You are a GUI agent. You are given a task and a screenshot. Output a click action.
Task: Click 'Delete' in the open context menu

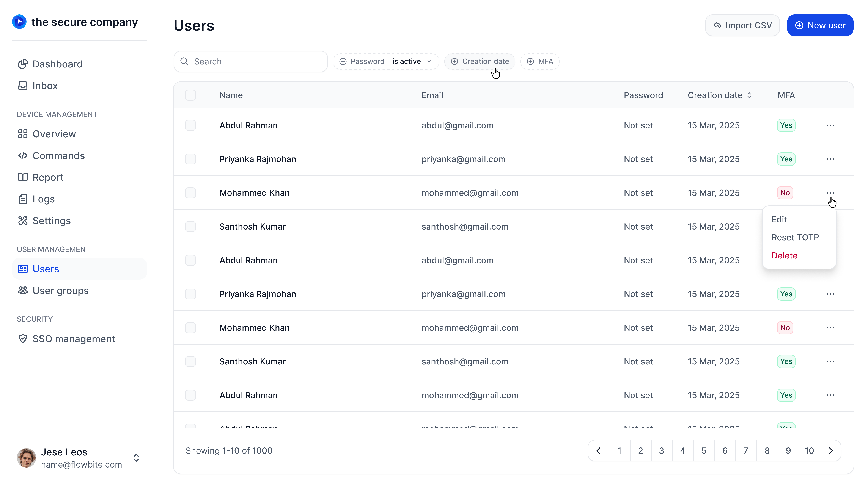[784, 255]
